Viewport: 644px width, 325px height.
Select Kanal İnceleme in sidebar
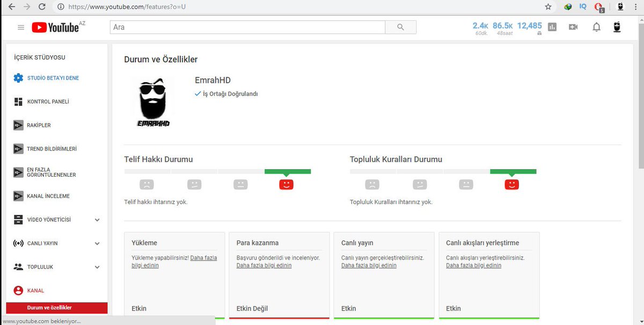tap(48, 196)
